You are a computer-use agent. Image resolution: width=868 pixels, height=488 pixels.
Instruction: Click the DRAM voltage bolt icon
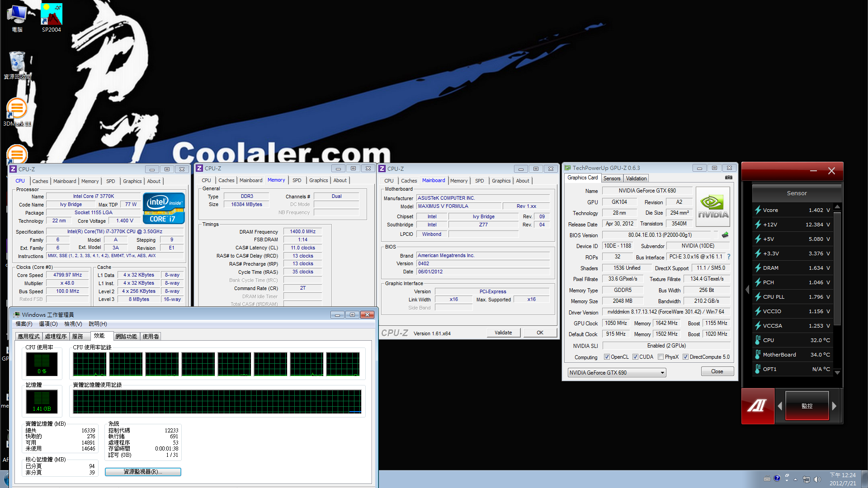pos(758,268)
